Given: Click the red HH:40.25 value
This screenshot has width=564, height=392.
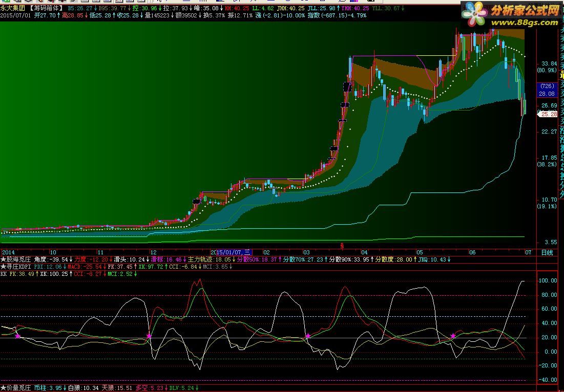Looking at the screenshot, I should click(237, 8).
